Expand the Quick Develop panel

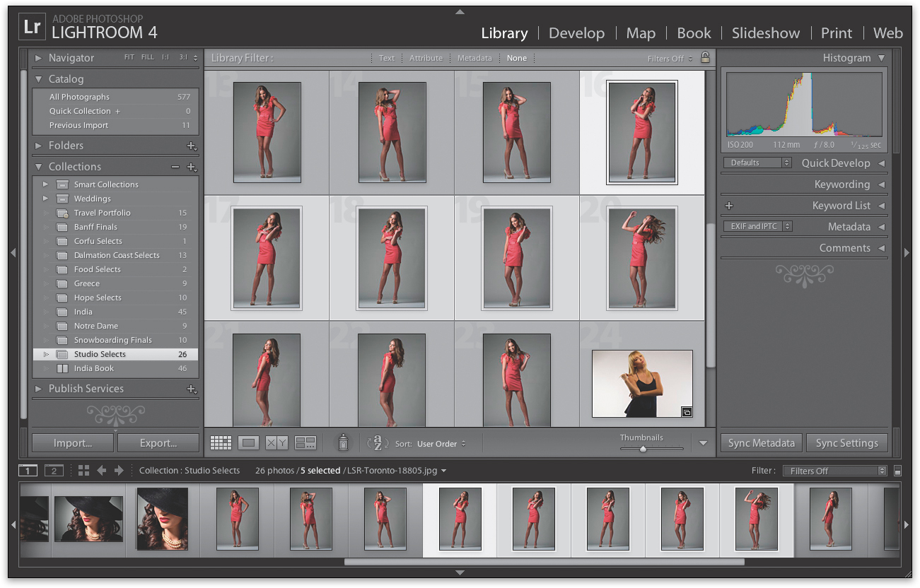[x=881, y=163]
